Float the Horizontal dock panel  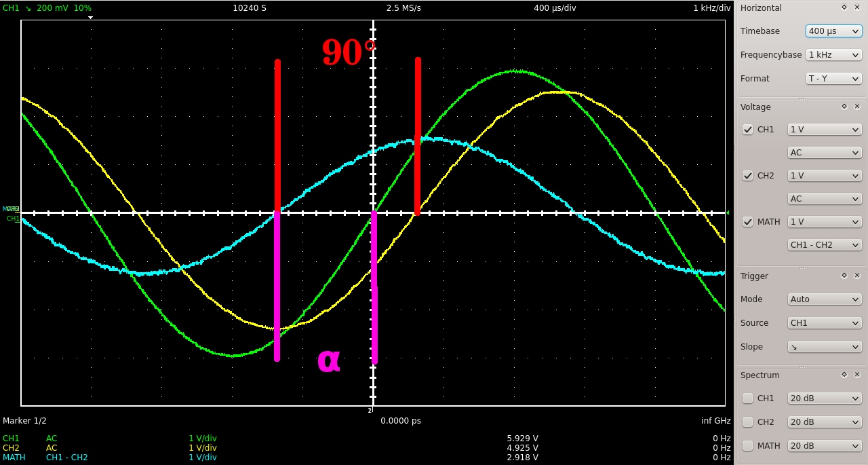click(844, 7)
